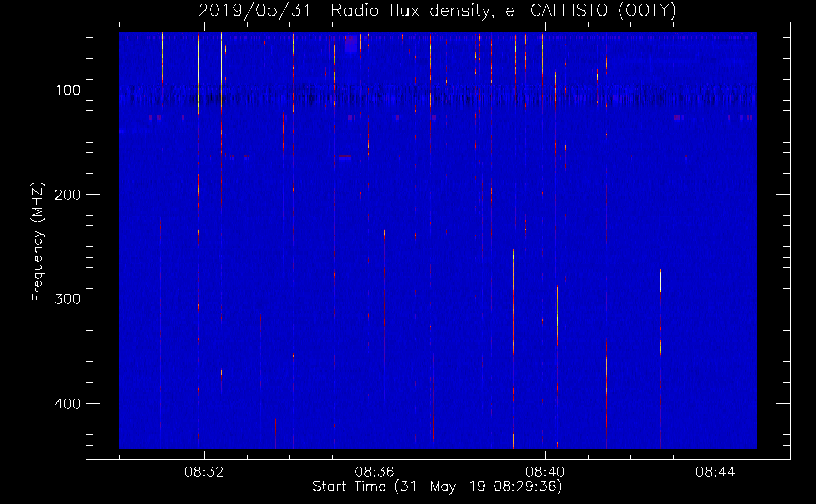Screen dimensions: 816x504
Task: Click the frequency tick label "400"
Action: pos(68,403)
